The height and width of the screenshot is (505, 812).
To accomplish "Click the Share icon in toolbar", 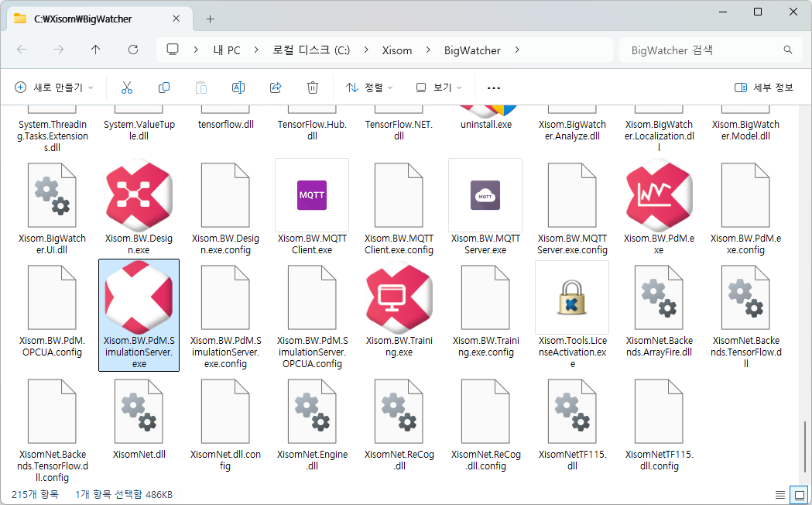I will (x=276, y=88).
